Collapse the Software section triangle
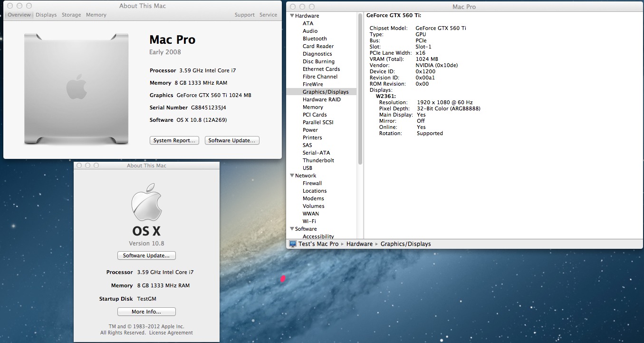644x343 pixels. (292, 229)
